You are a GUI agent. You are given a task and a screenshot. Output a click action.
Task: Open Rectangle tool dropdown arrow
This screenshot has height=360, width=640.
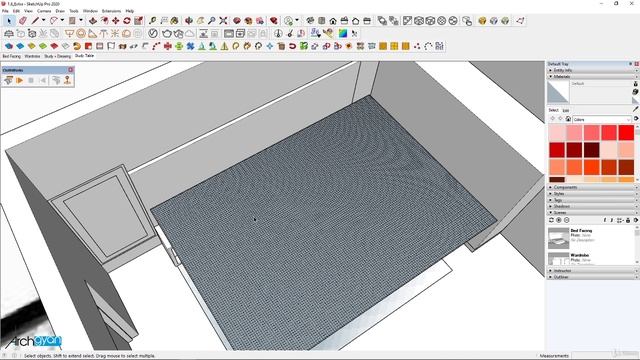[80, 20]
